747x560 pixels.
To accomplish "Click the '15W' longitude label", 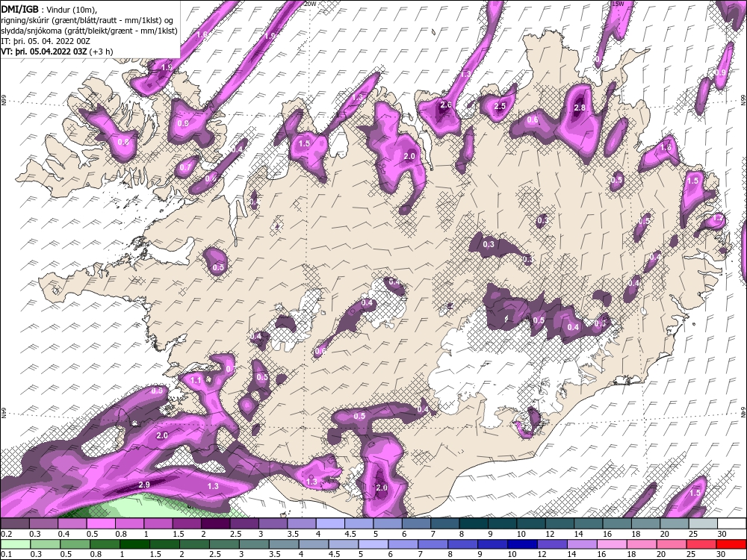I will click(618, 4).
